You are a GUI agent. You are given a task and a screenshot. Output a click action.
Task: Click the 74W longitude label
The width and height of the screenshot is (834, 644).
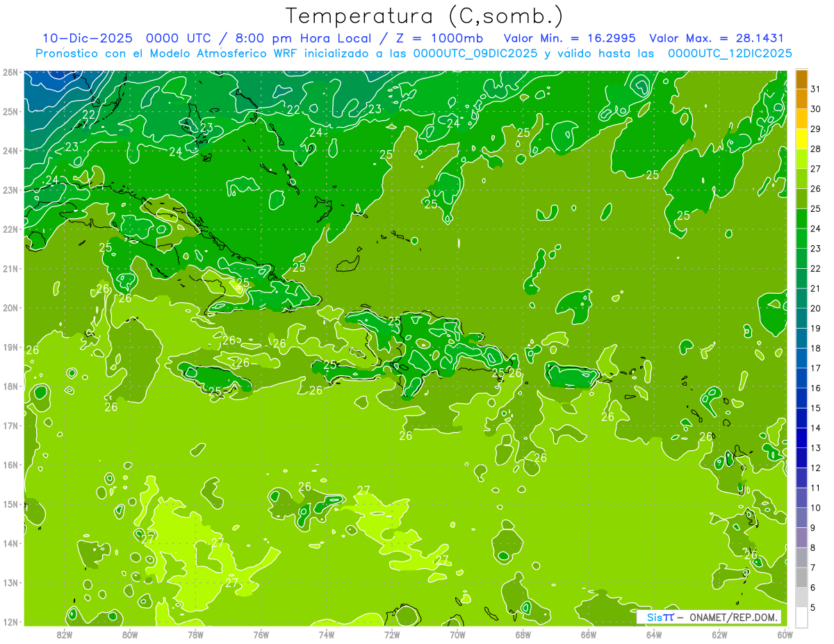327,635
